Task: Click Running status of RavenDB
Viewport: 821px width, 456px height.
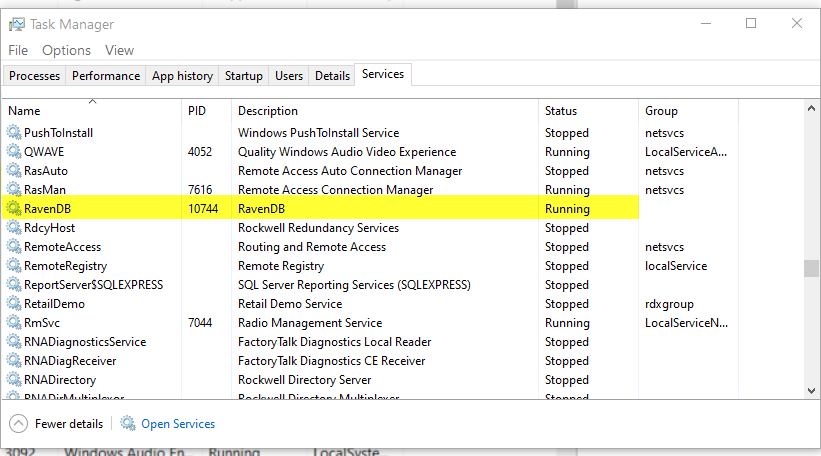Action: [567, 209]
